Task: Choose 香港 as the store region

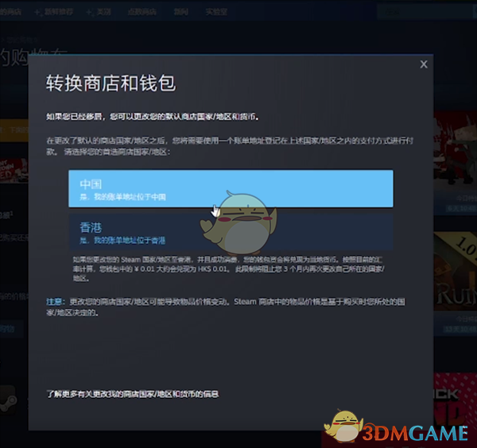Action: pyautogui.click(x=231, y=232)
